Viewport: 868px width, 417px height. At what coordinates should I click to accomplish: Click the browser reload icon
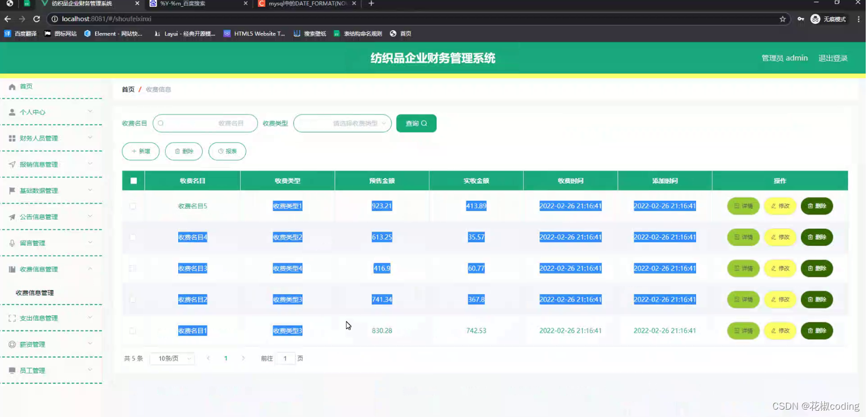(x=36, y=19)
